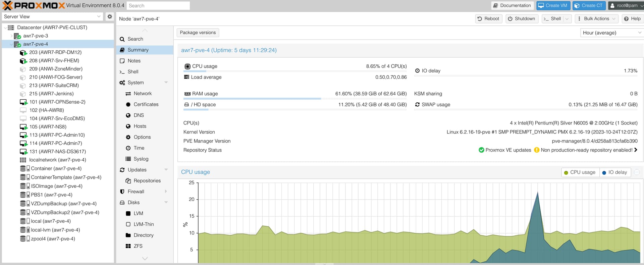Click the HD space progress bar
644x265 pixels.
[x=295, y=110]
